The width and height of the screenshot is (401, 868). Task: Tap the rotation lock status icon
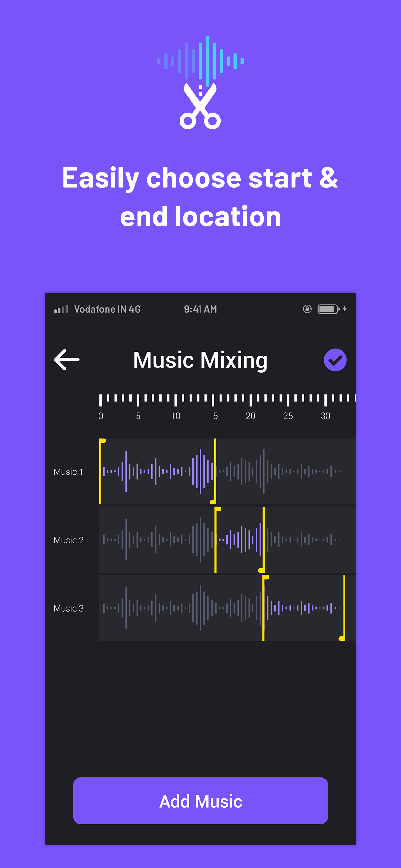(x=307, y=309)
